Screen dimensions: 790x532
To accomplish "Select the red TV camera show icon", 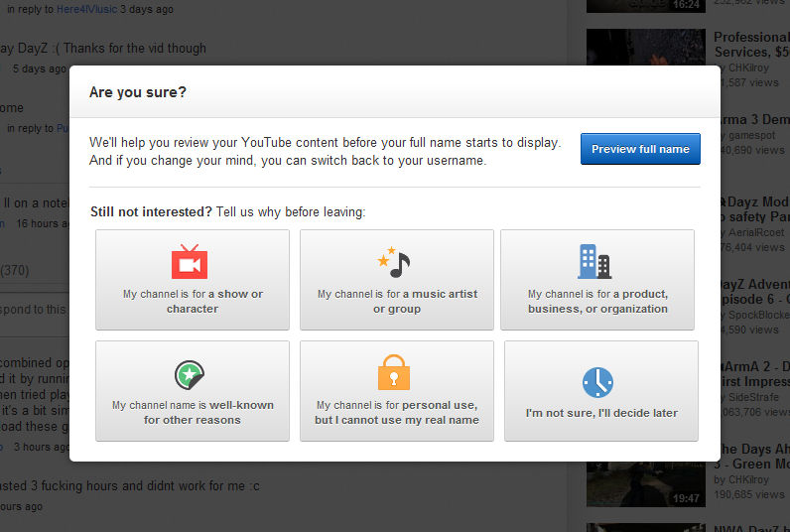I will click(190, 261).
